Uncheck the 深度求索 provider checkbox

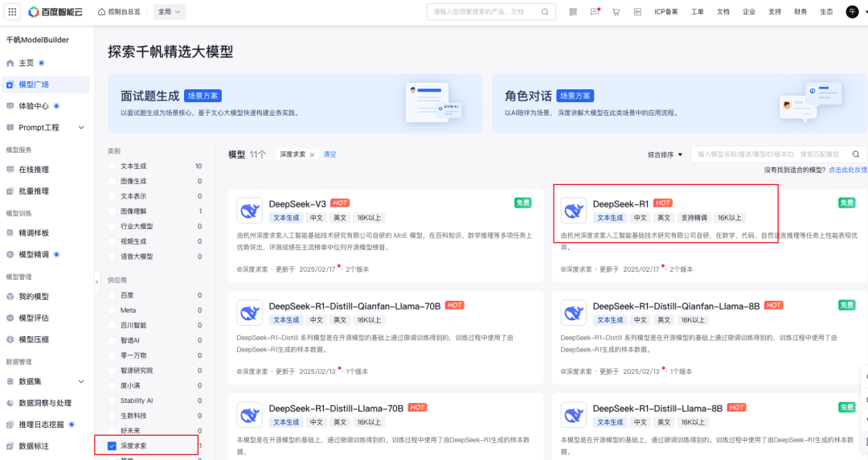(112, 446)
